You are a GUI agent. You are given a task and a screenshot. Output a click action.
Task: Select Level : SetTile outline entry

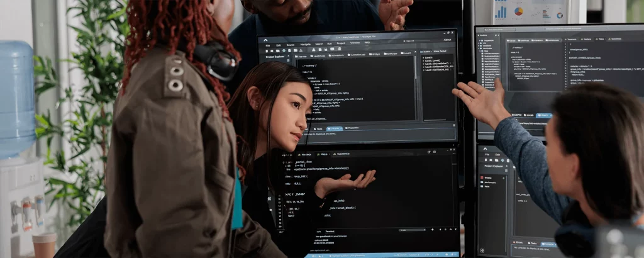pyautogui.click(x=437, y=69)
